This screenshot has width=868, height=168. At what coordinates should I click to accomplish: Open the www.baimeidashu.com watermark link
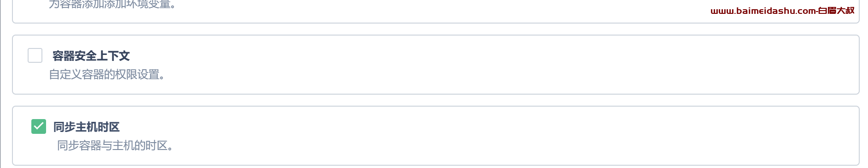(x=763, y=11)
